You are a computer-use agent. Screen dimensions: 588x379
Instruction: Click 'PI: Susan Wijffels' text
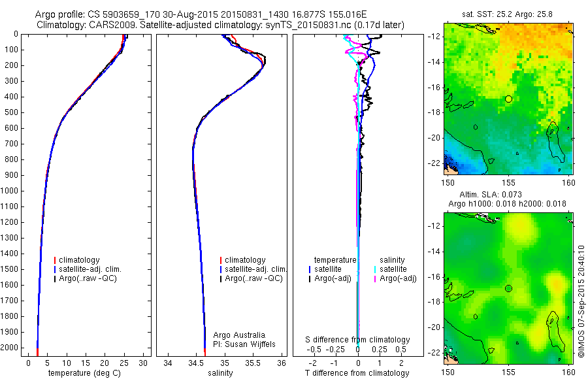click(x=244, y=344)
